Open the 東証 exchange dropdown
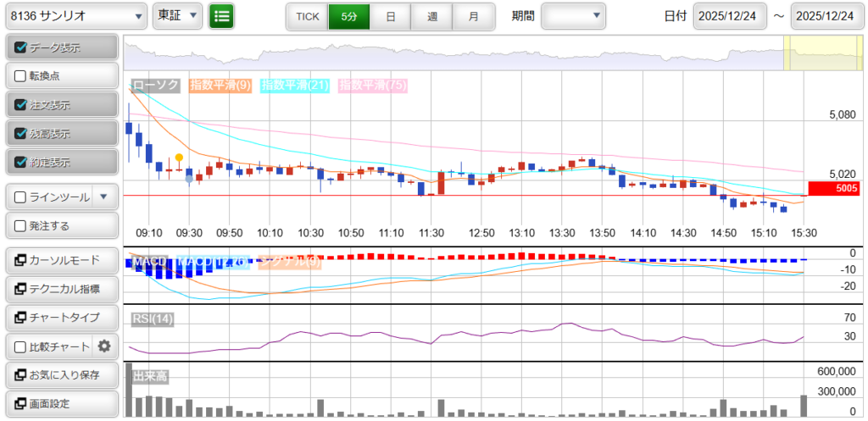Viewport: 868px width, 421px height. (177, 16)
